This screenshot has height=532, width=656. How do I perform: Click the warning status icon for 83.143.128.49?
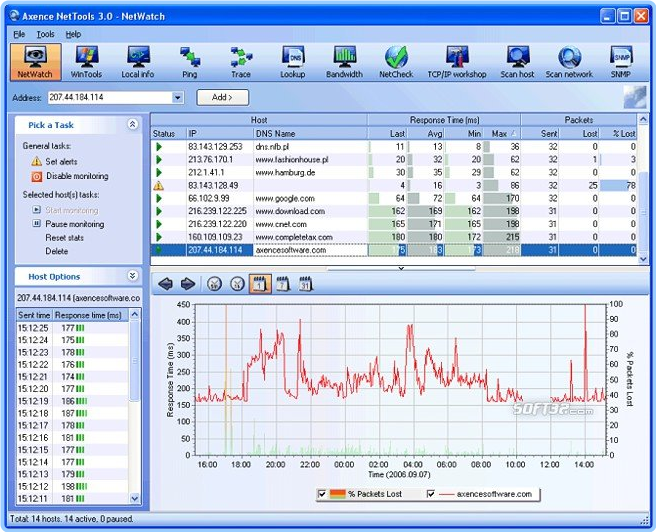point(159,185)
